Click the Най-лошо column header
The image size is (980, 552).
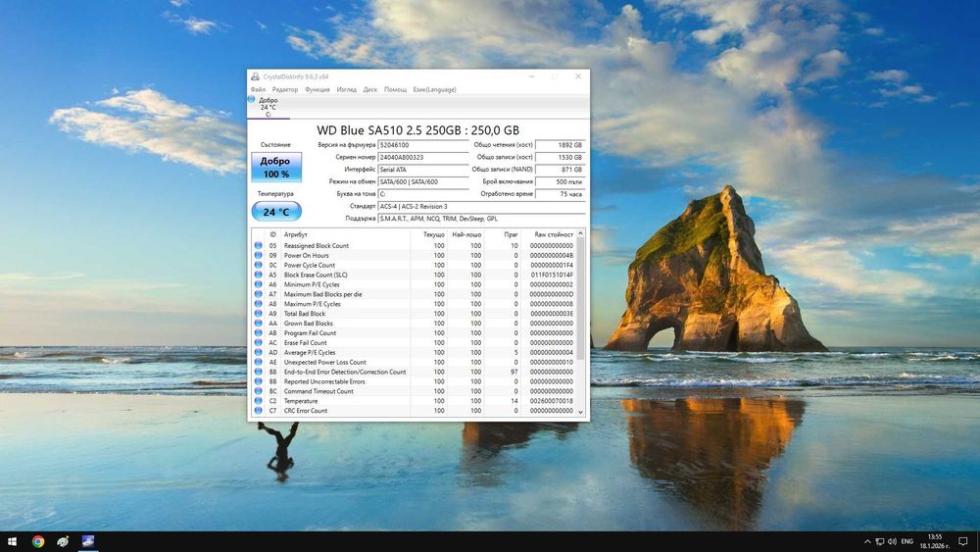click(x=465, y=234)
